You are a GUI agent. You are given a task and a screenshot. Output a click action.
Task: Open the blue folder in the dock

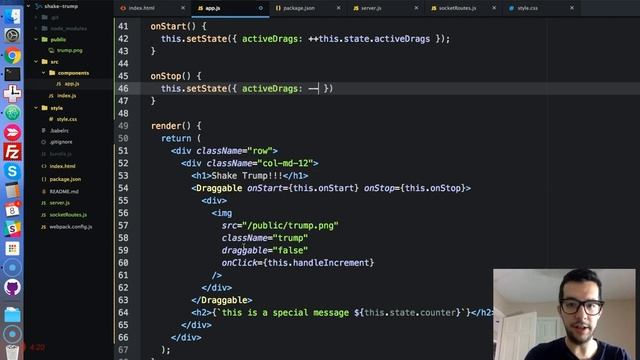coord(12,315)
